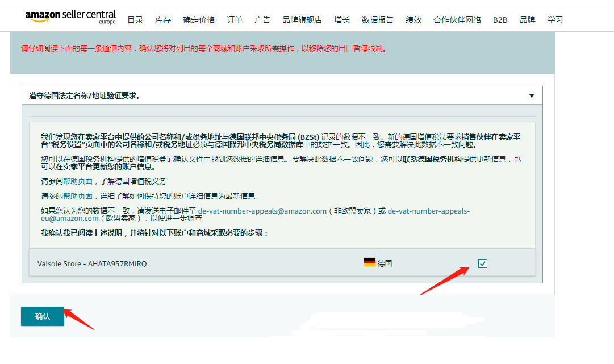The height and width of the screenshot is (364, 614).
Task: Open the 增长 menu
Action: tap(342, 20)
